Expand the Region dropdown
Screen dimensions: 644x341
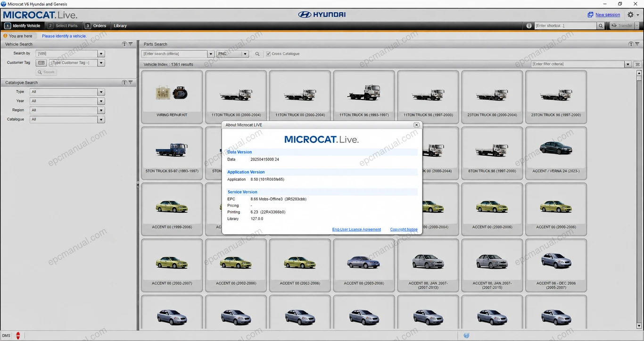101,110
